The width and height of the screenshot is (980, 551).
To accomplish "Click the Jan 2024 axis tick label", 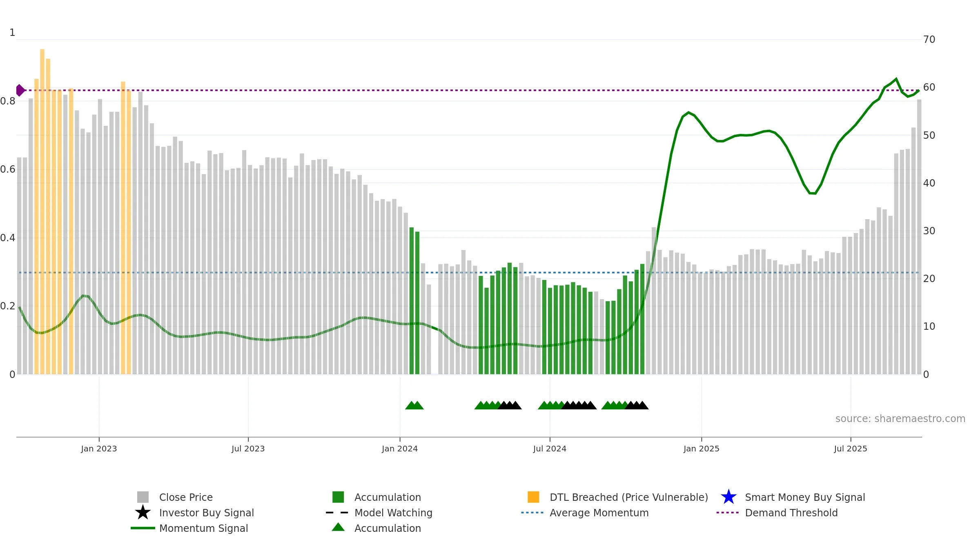I will [x=400, y=449].
